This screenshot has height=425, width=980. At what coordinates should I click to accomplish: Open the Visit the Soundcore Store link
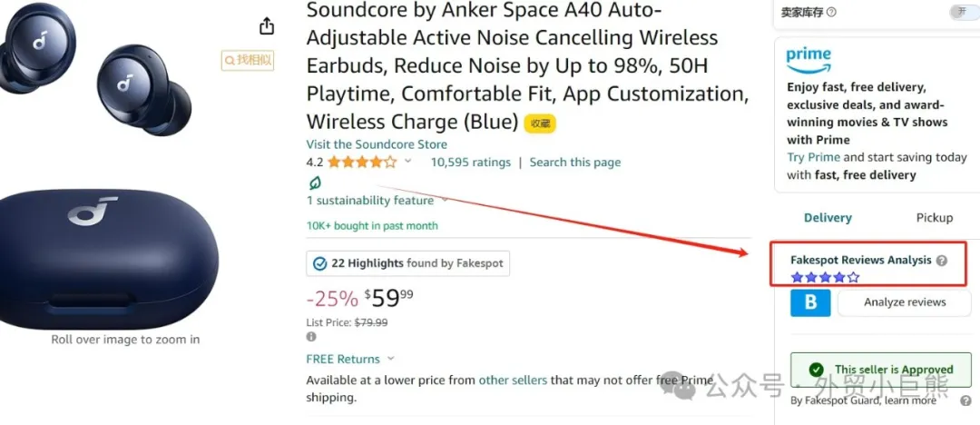click(x=377, y=144)
